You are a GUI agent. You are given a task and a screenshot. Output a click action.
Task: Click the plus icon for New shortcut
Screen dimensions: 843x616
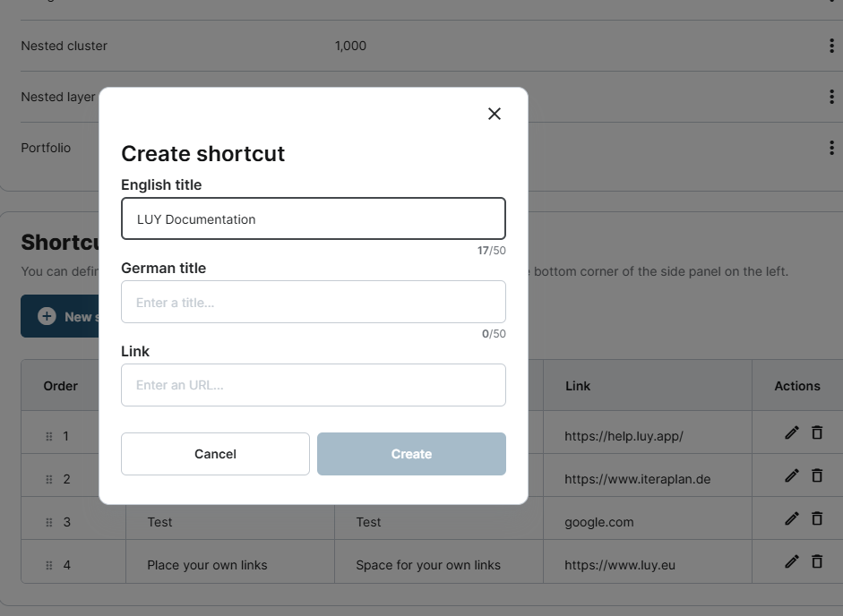47,316
